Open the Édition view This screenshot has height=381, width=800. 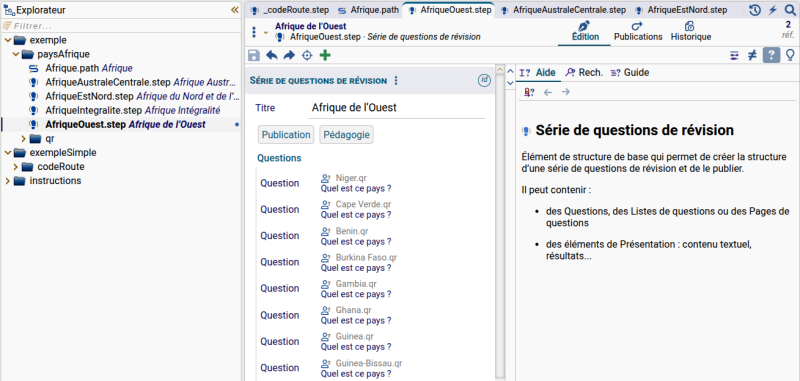click(585, 32)
